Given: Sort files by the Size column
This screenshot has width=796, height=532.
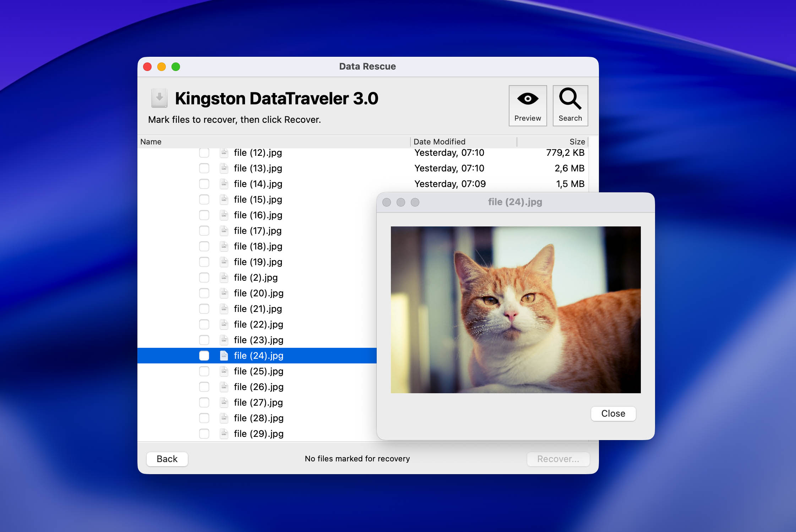Looking at the screenshot, I should coord(576,141).
